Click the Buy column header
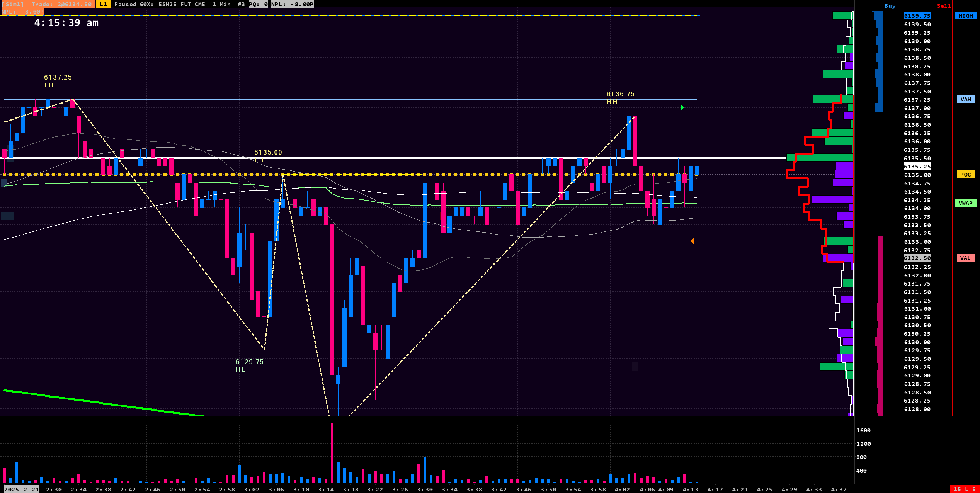 890,6
